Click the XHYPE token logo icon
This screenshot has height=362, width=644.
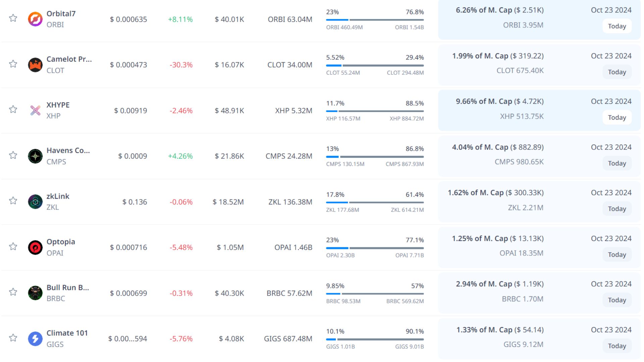tap(35, 110)
